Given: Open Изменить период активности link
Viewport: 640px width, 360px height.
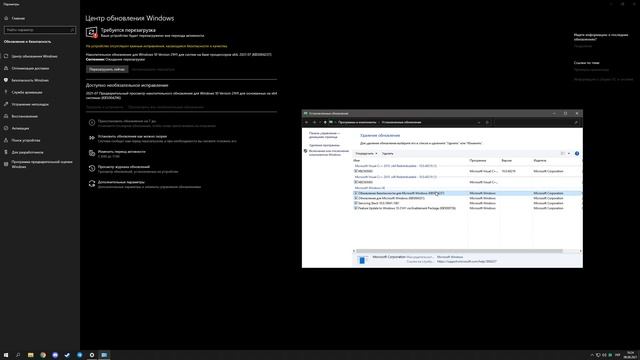Looking at the screenshot, I should coord(122,151).
